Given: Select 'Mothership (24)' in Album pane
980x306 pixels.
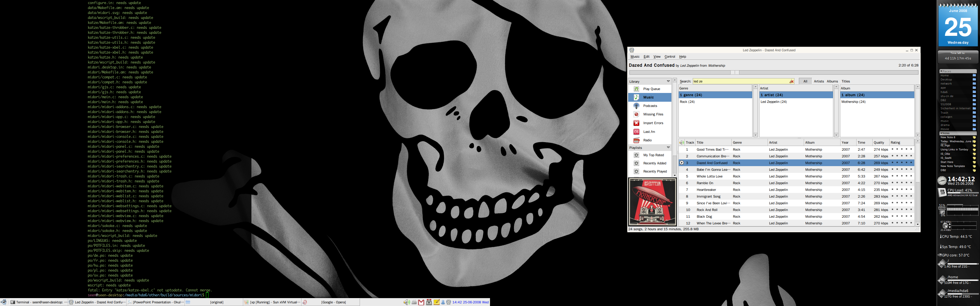Looking at the screenshot, I should [877, 102].
